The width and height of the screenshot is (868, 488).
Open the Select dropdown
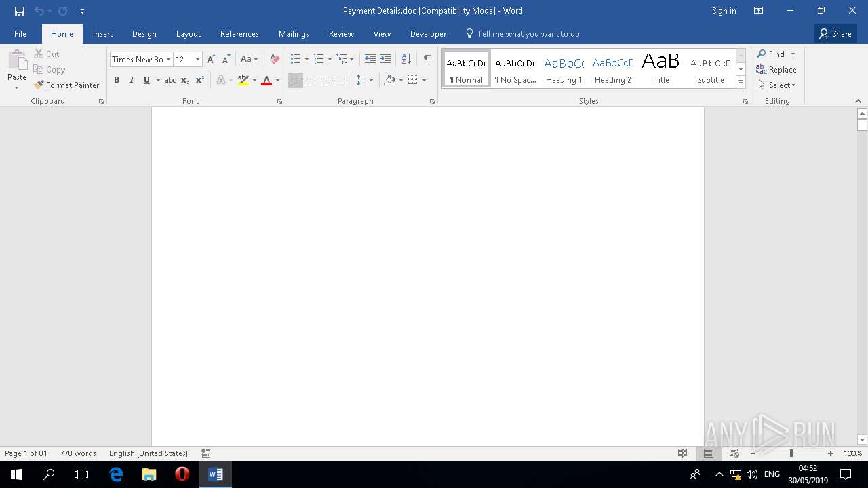(x=777, y=85)
